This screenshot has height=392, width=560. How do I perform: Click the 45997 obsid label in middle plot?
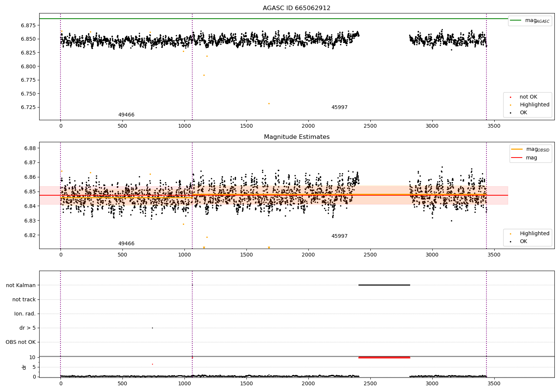point(339,236)
